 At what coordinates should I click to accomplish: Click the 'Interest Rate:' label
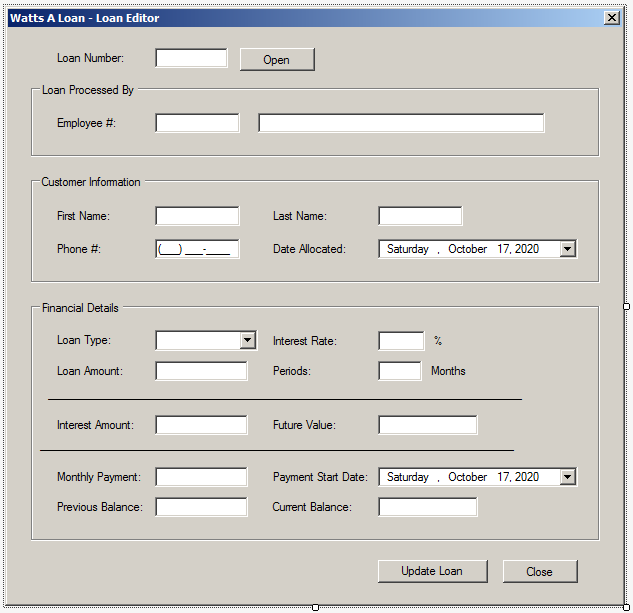(x=305, y=341)
